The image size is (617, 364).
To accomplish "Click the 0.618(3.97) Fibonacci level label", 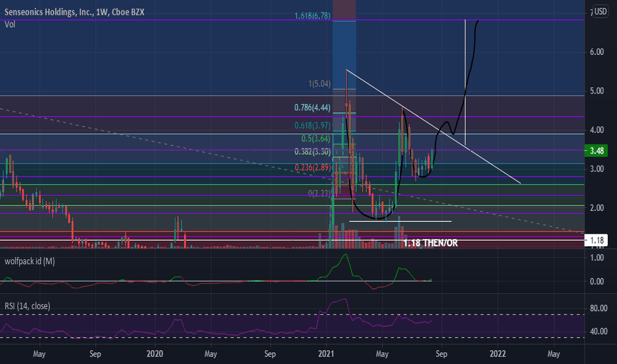I will coord(312,126).
